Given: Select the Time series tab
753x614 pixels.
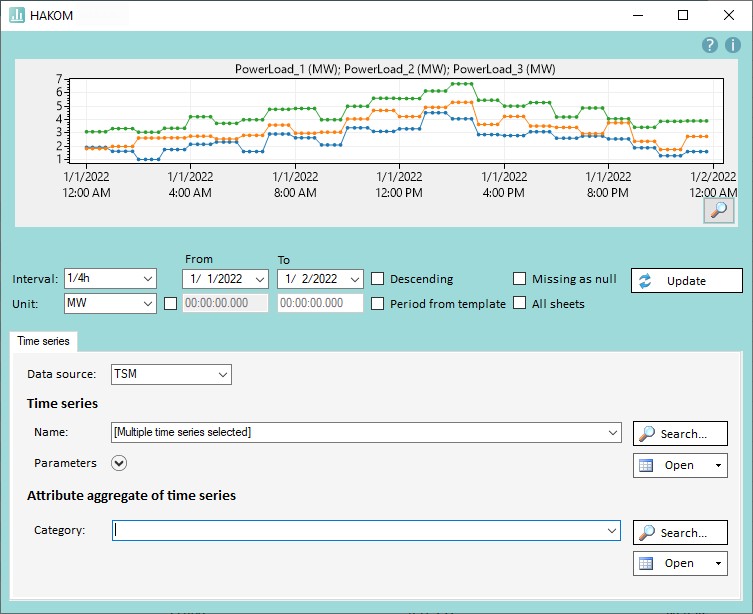Looking at the screenshot, I should (43, 341).
